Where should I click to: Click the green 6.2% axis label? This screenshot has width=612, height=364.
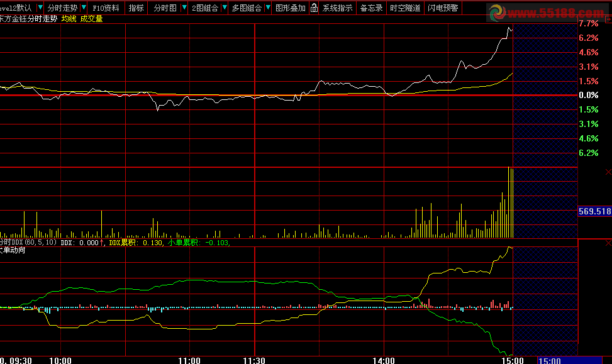click(x=589, y=153)
